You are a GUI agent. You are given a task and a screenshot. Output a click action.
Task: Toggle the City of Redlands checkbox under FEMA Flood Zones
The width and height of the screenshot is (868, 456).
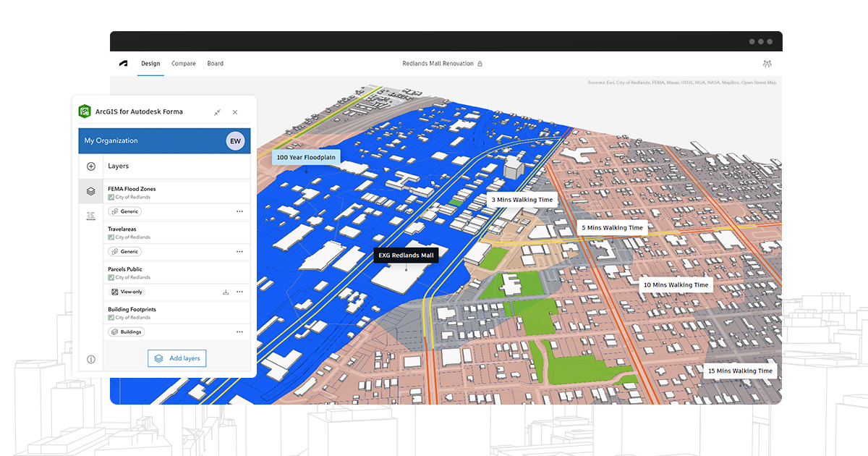click(111, 196)
